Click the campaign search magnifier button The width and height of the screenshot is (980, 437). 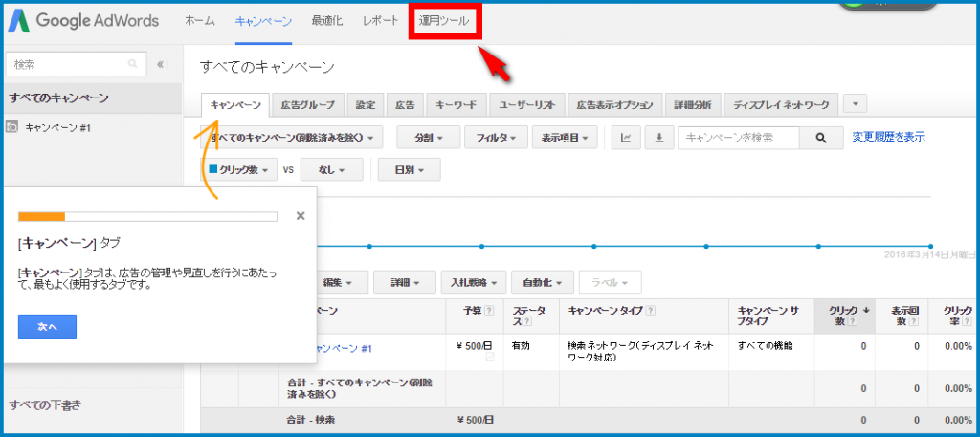[x=820, y=138]
